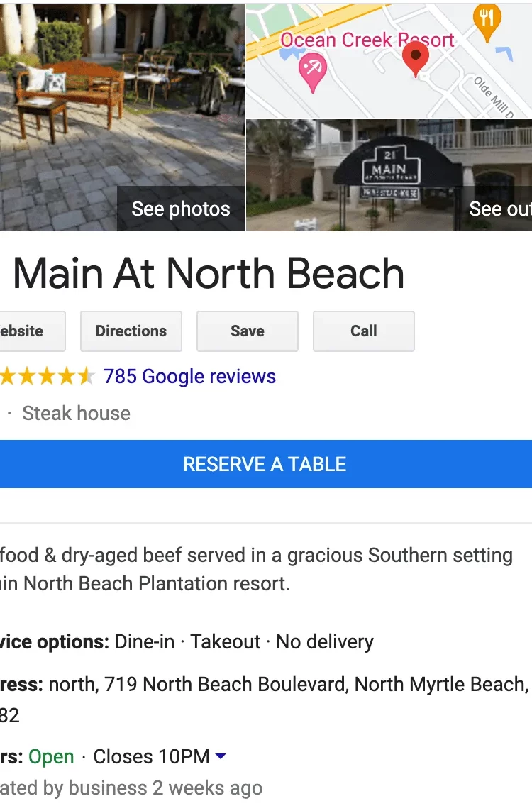The width and height of the screenshot is (532, 806).
Task: Click the red location pin on map
Action: click(415, 57)
